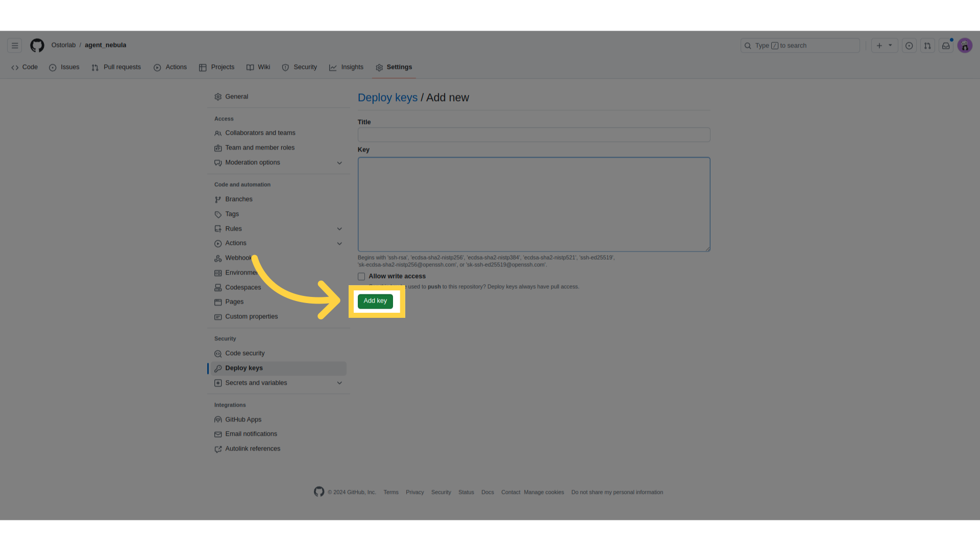Image resolution: width=980 pixels, height=551 pixels.
Task: Expand the Rules sidebar section
Action: coord(339,229)
